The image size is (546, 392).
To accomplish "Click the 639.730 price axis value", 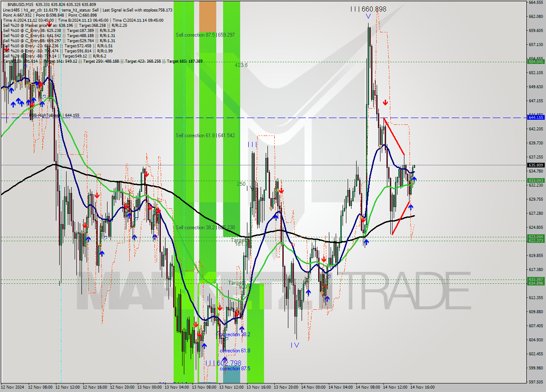I will [536, 143].
